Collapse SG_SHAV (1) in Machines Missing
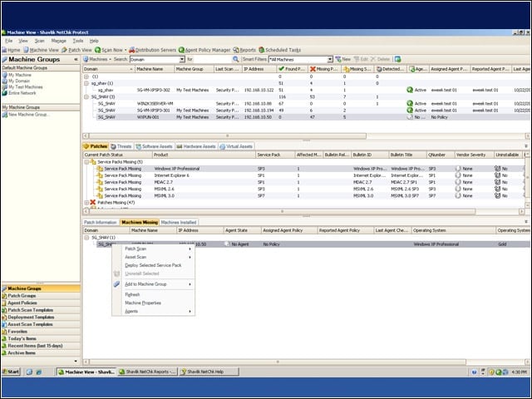 pyautogui.click(x=86, y=238)
